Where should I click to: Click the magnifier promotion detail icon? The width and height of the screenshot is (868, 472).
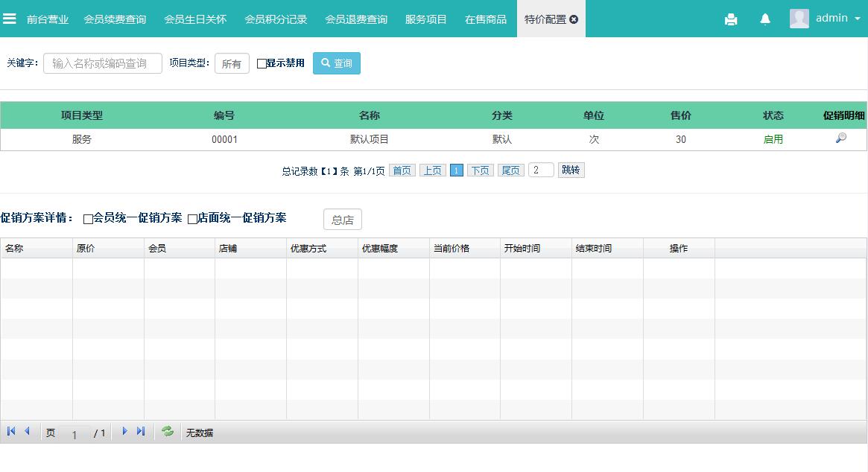point(841,138)
